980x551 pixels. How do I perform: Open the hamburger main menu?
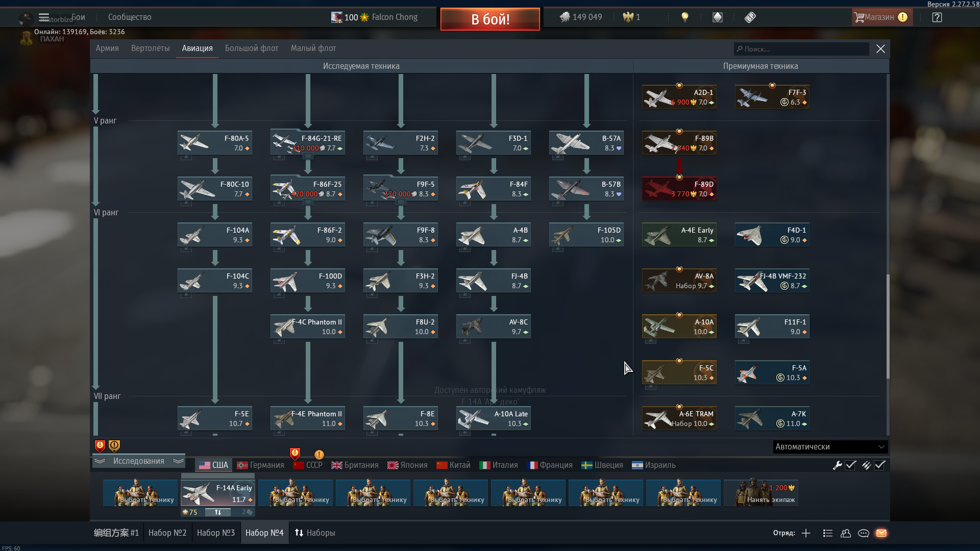(x=44, y=17)
